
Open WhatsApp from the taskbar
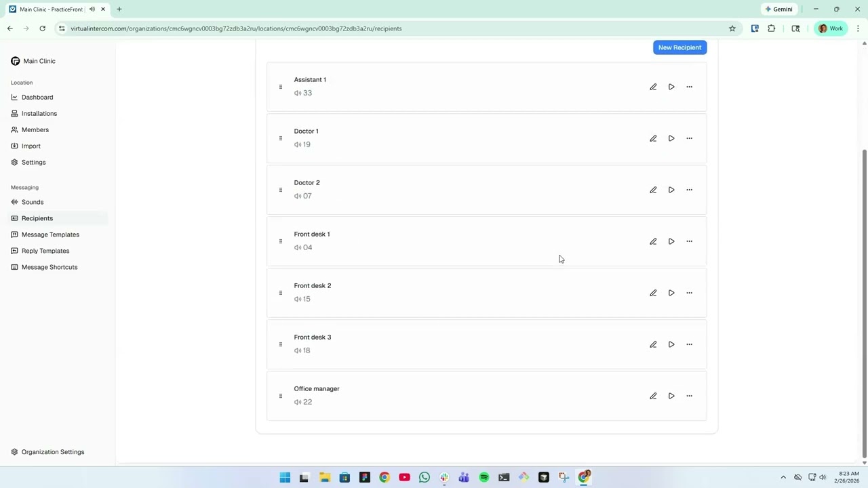point(425,478)
